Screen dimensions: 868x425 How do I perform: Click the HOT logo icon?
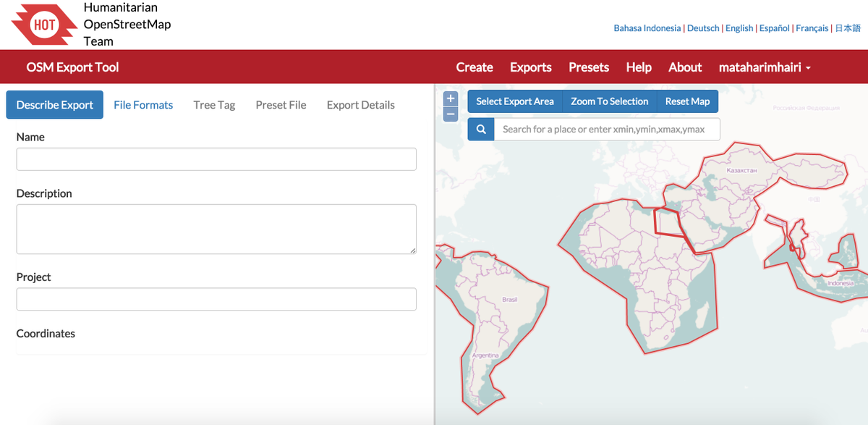pyautogui.click(x=45, y=25)
